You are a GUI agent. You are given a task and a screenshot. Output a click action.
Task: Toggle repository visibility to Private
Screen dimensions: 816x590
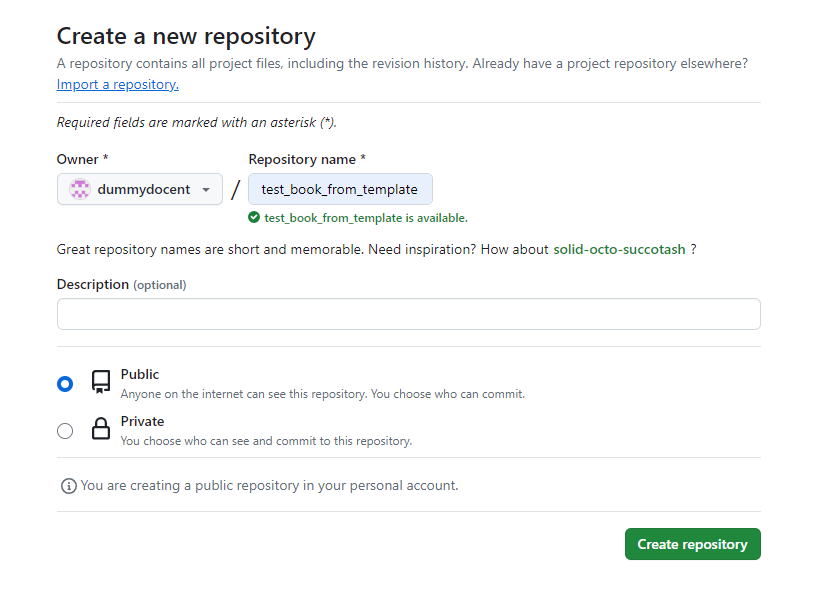tap(65, 430)
